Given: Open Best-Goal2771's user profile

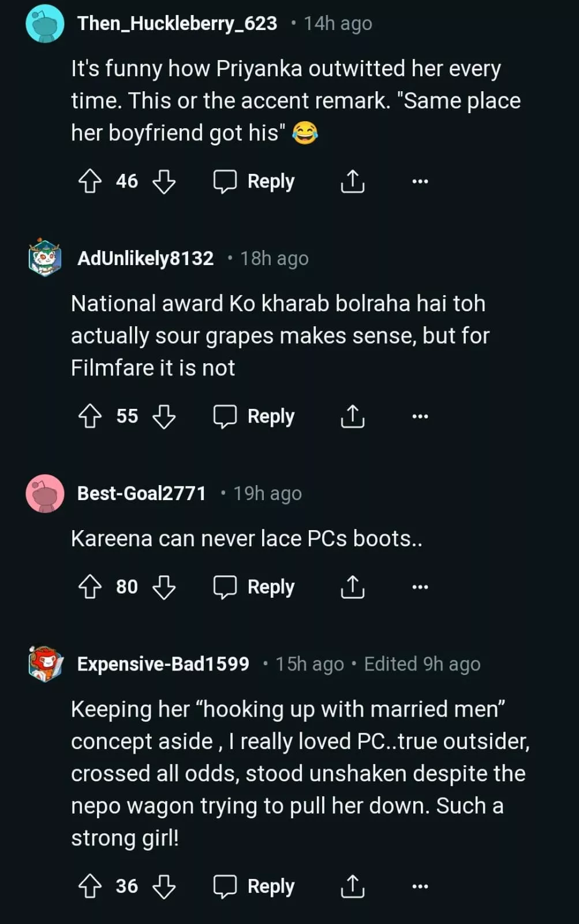Looking at the screenshot, I should click(141, 494).
